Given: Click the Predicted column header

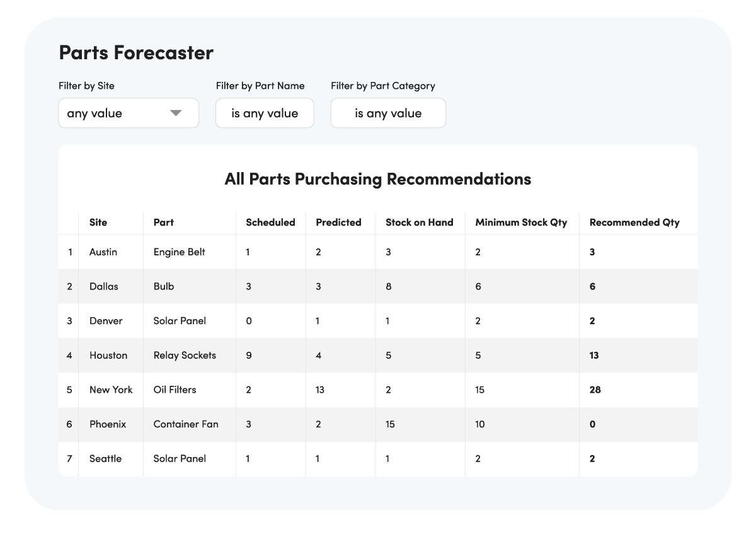Looking at the screenshot, I should click(338, 222).
